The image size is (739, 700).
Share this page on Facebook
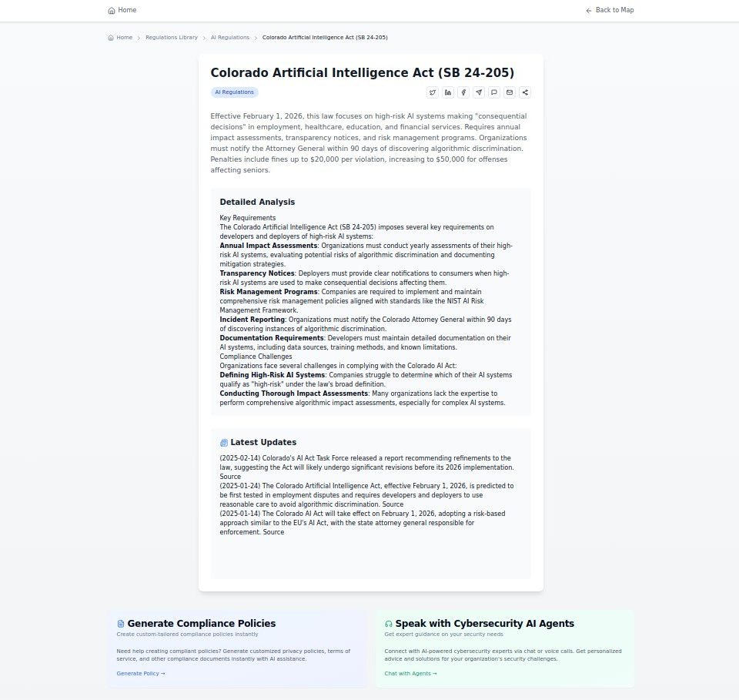pos(463,92)
